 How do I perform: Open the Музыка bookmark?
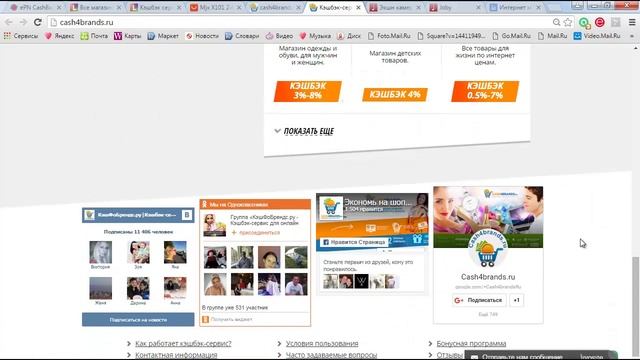tap(315, 36)
